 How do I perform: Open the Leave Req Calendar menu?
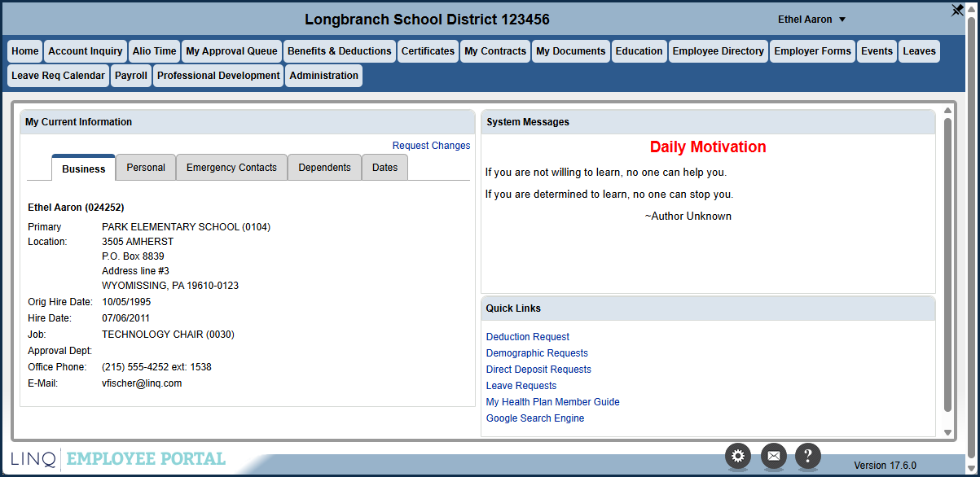58,76
